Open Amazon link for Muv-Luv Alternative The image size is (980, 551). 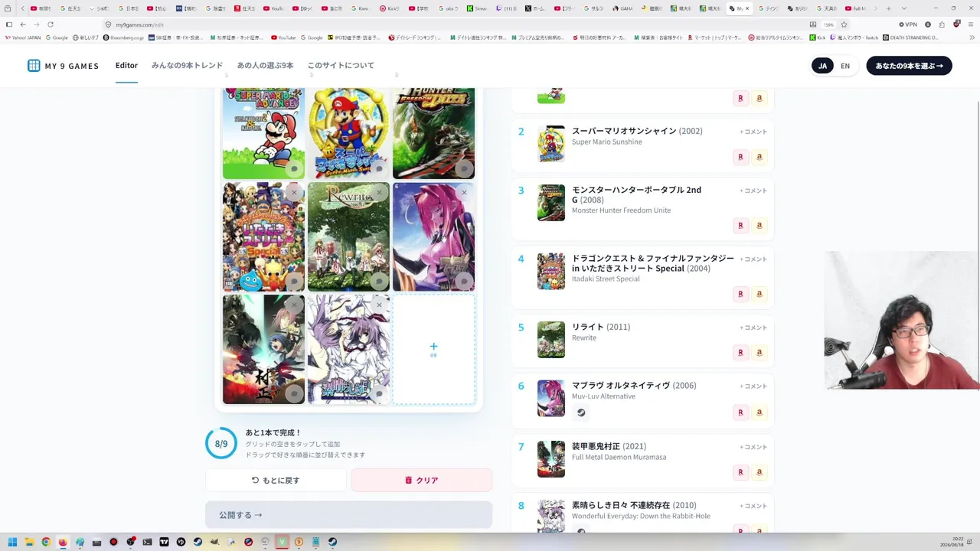(759, 412)
